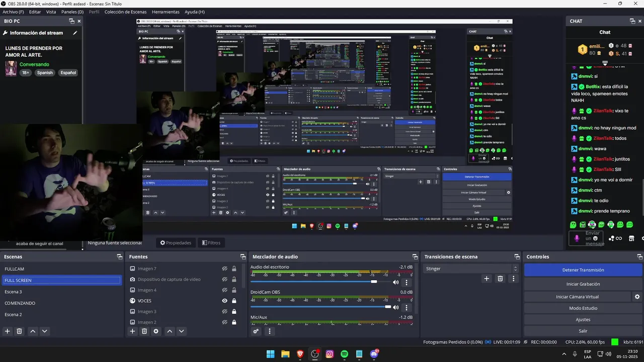Image resolution: width=644 pixels, height=362 pixels.
Task: Open Propiedades of source
Action: pos(176,243)
